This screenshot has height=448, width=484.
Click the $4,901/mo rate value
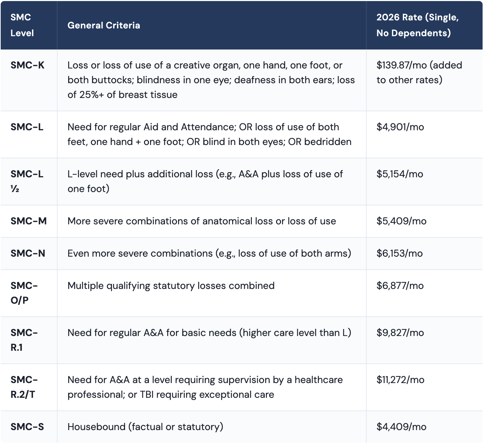tap(400, 127)
